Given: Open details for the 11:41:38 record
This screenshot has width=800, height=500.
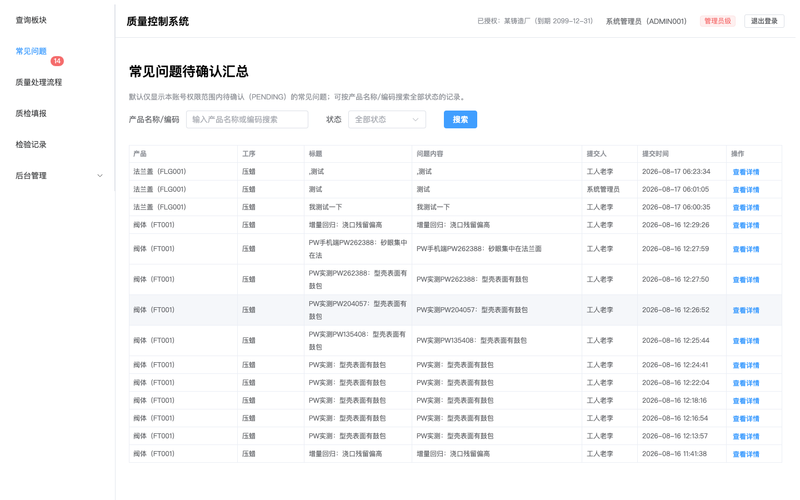Looking at the screenshot, I should [745, 454].
